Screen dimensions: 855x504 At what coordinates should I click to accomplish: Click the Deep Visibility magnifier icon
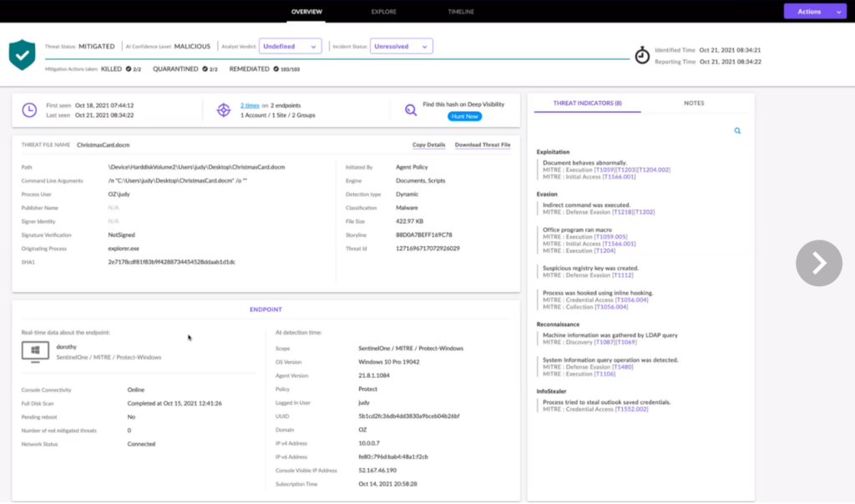411,109
